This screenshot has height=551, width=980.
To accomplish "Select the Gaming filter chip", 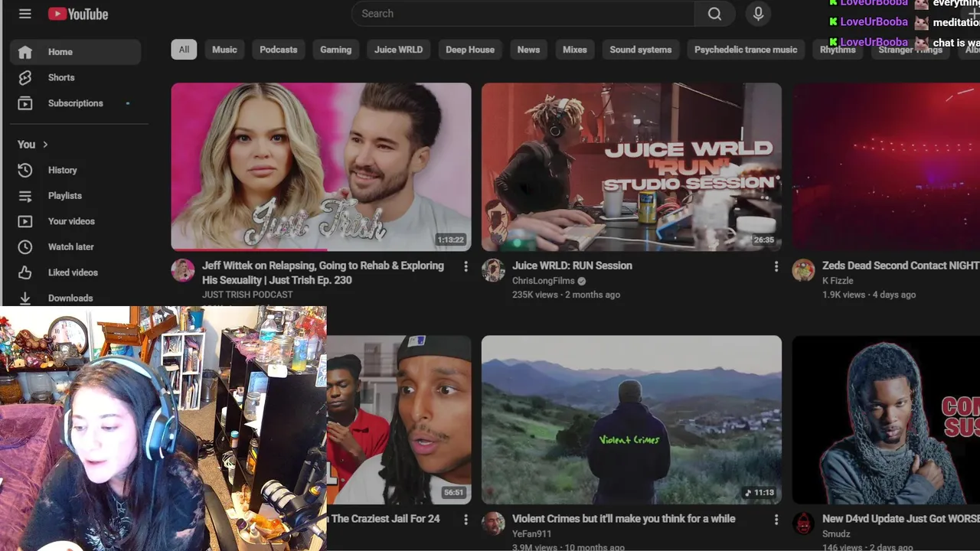I will tap(335, 50).
